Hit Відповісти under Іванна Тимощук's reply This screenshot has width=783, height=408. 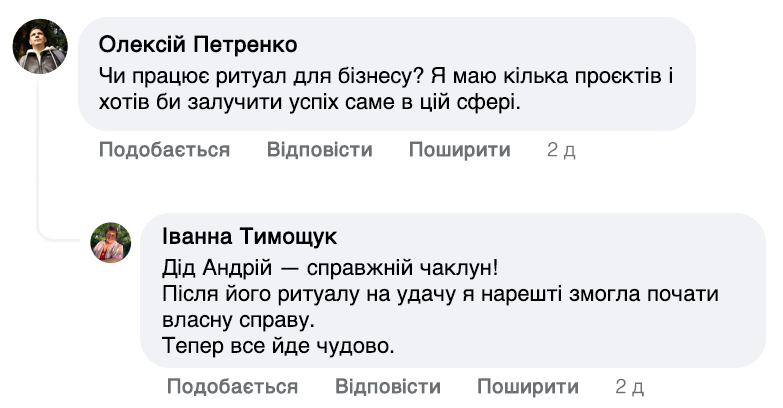(387, 387)
